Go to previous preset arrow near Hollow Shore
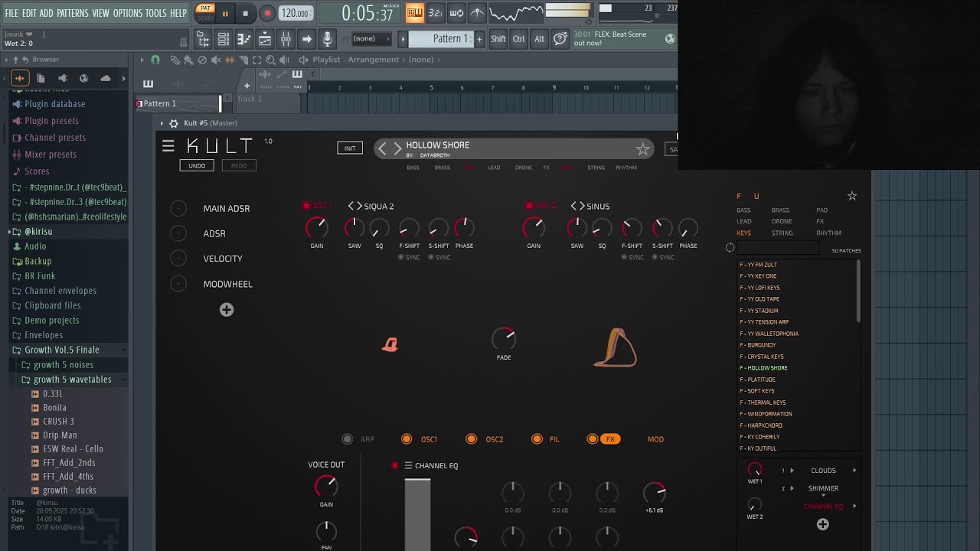 coord(383,148)
